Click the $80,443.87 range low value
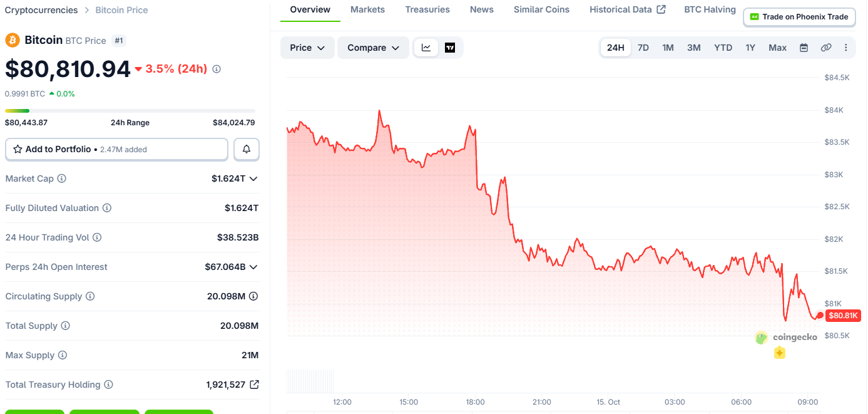Screen dimensions: 868x414 (26, 123)
